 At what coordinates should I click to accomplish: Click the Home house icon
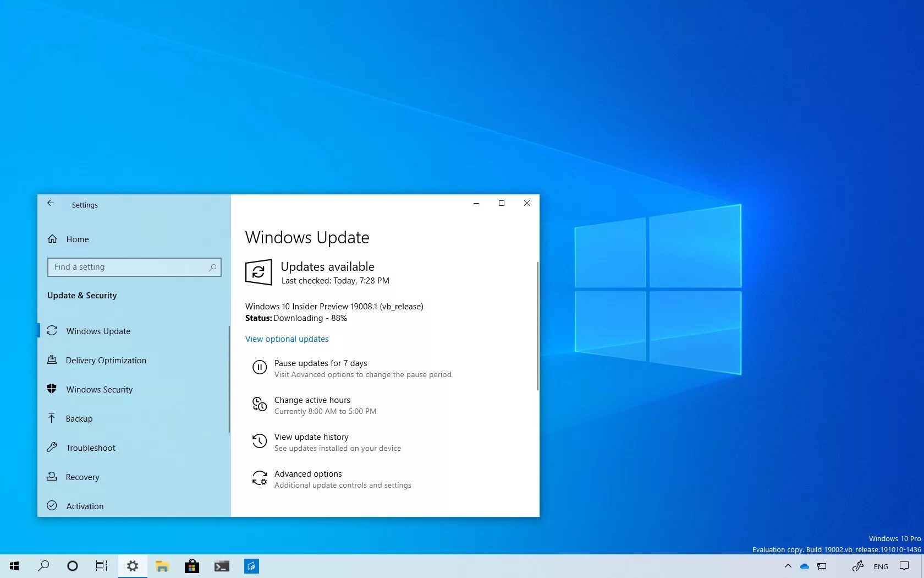click(52, 239)
